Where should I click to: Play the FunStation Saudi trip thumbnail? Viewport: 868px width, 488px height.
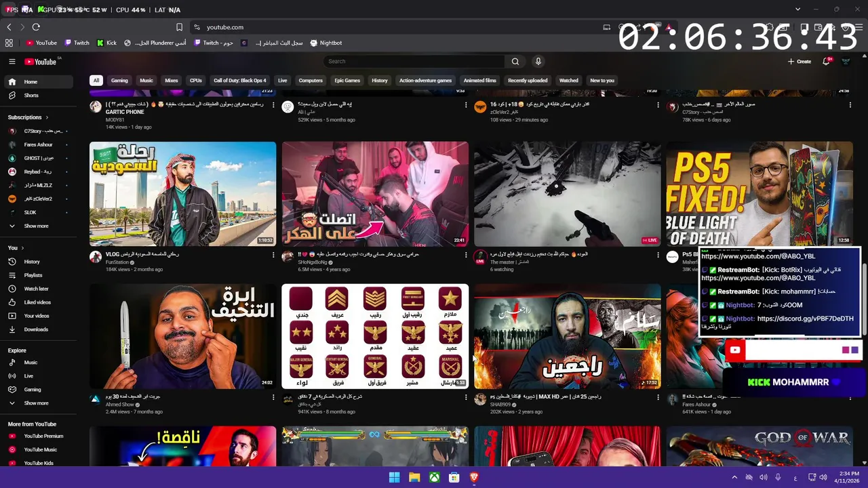click(x=182, y=194)
